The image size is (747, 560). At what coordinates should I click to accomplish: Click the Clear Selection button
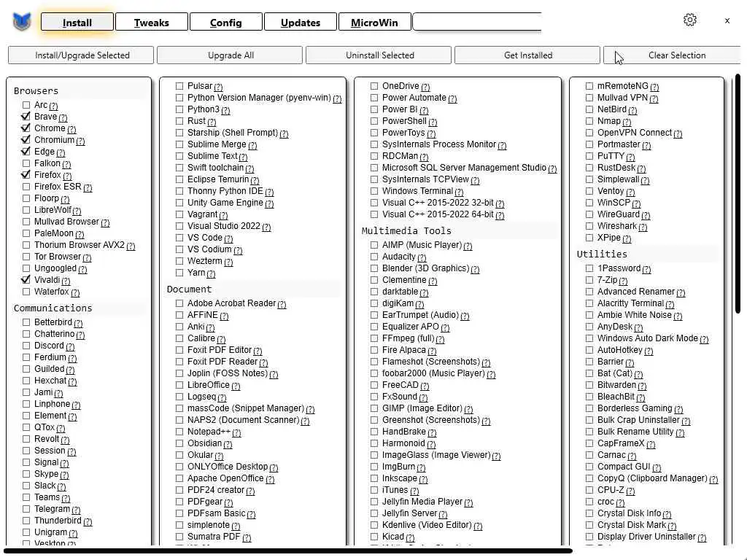pyautogui.click(x=673, y=55)
